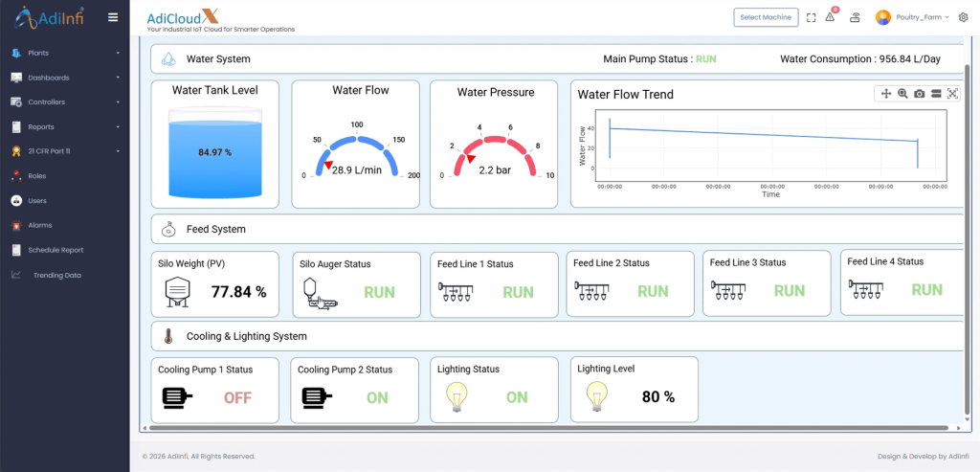This screenshot has height=472, width=980.
Task: Click the stacked bars icon in the chart toolbar
Action: tap(936, 94)
